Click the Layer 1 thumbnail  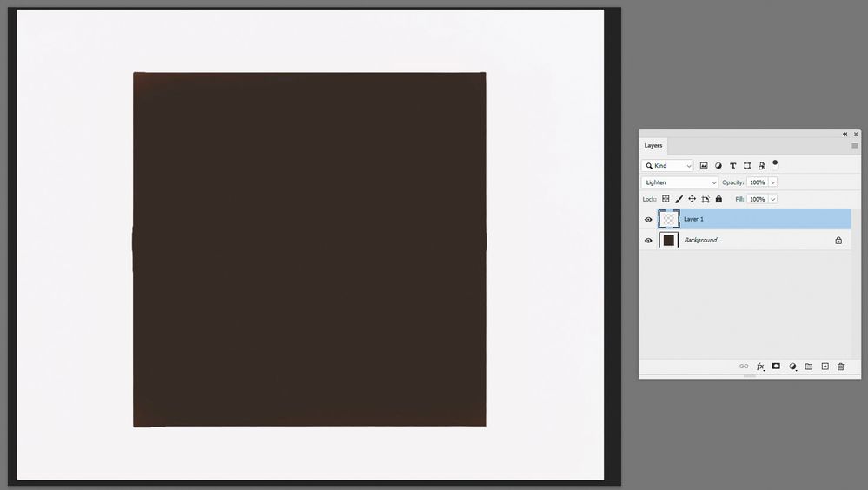(669, 219)
